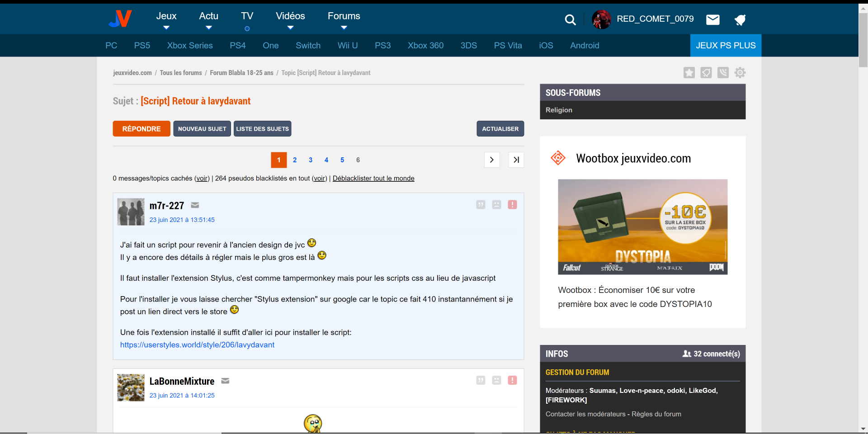Screen dimensions: 868x434
Task: Report m7r-227's message with alert icon
Action: pyautogui.click(x=512, y=205)
